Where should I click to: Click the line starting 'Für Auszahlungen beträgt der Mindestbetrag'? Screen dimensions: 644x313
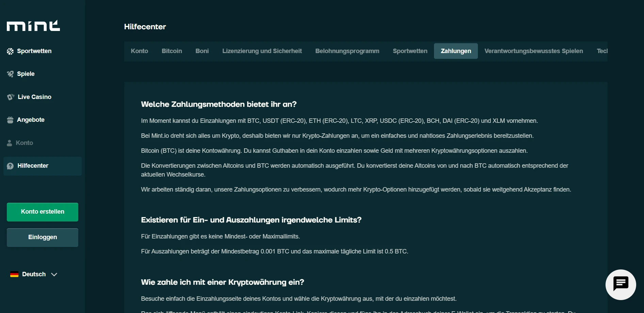tap(275, 251)
